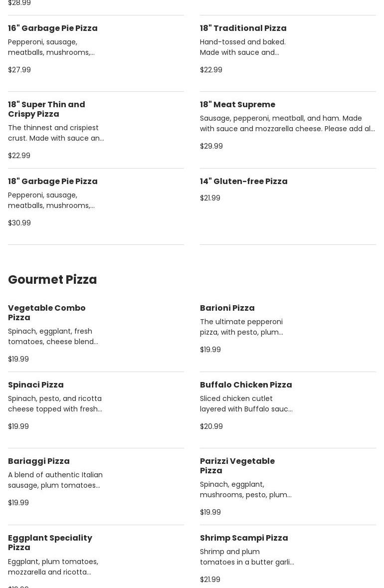Select the Bariaggi Pizza title

pos(39,461)
